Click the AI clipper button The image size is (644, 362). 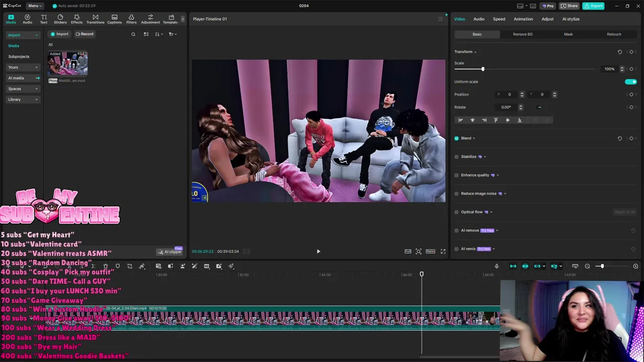(170, 252)
